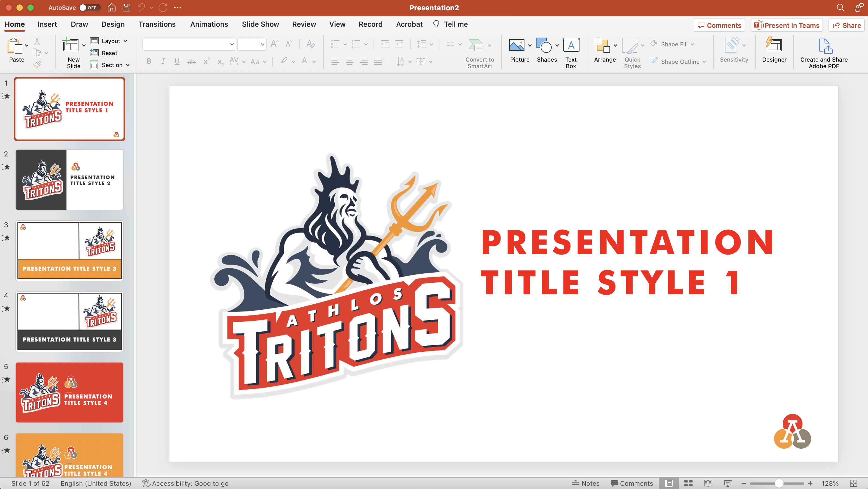Image resolution: width=868 pixels, height=489 pixels.
Task: Click Decrease Font Size icon
Action: (x=289, y=44)
